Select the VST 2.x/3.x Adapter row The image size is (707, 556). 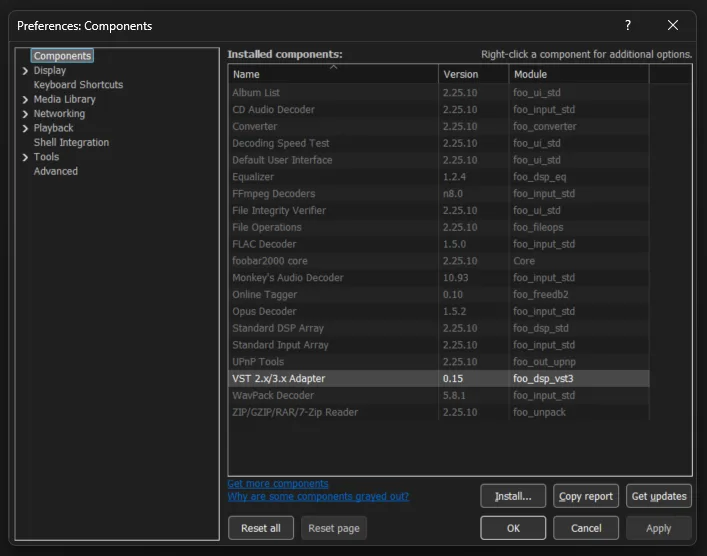[x=439, y=379]
